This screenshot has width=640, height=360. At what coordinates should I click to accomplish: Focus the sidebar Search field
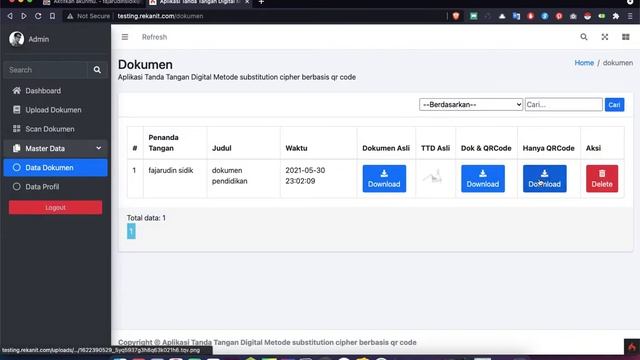click(x=45, y=70)
